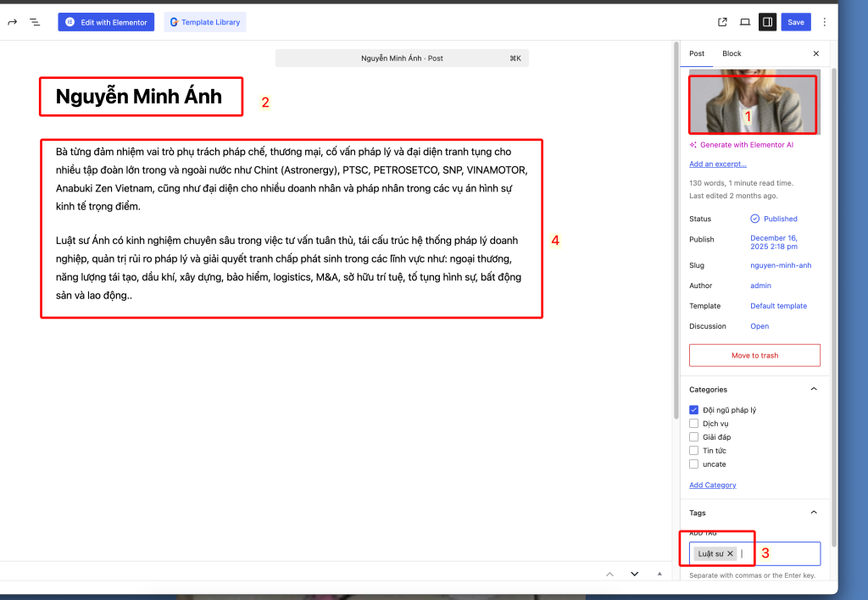Click the Redo arrow icon
The image size is (868, 600).
coord(12,22)
